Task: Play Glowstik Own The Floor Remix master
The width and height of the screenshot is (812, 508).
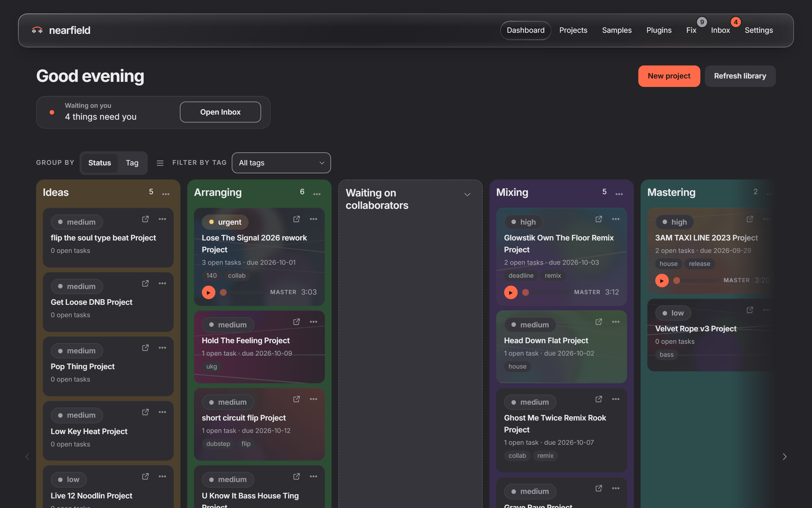Action: click(511, 292)
